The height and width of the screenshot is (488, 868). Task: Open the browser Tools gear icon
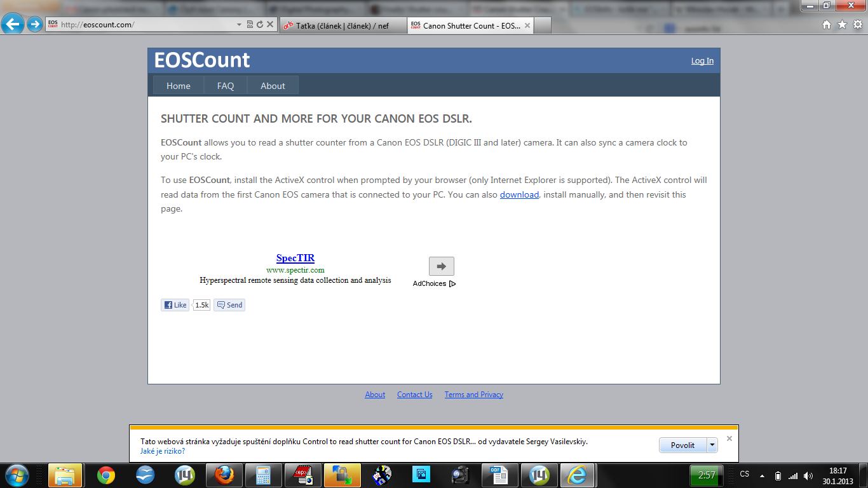point(857,25)
